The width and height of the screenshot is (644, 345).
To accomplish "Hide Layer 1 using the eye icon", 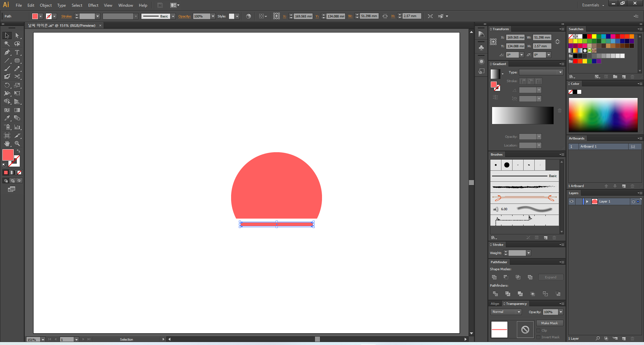I will coord(572,202).
